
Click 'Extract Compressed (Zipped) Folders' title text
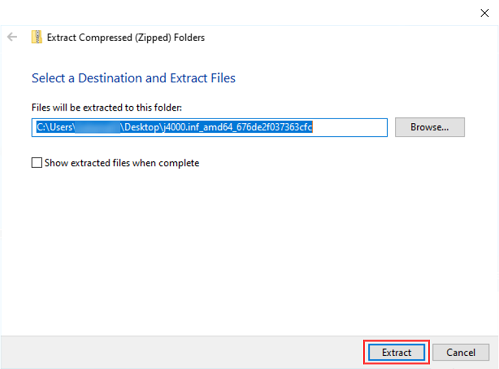126,38
